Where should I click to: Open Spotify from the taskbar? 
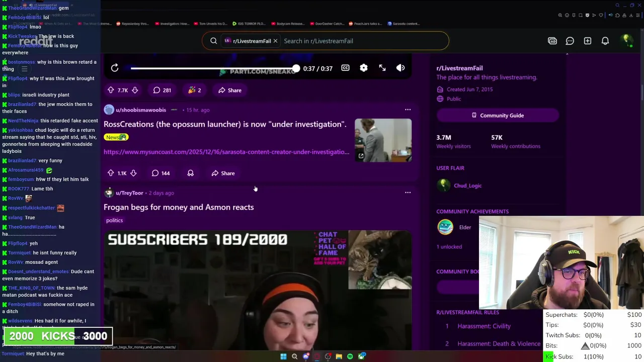click(350, 356)
